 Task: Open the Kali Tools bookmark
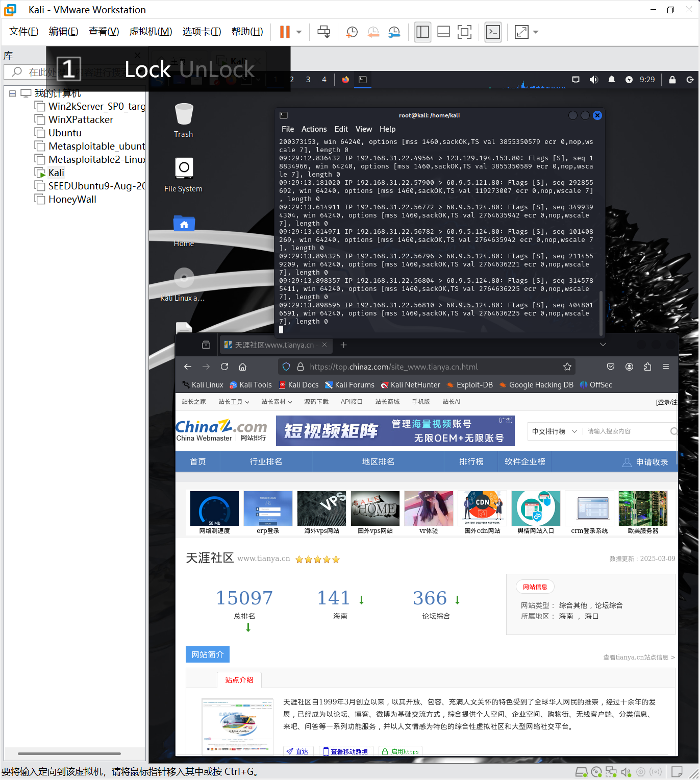pos(251,385)
